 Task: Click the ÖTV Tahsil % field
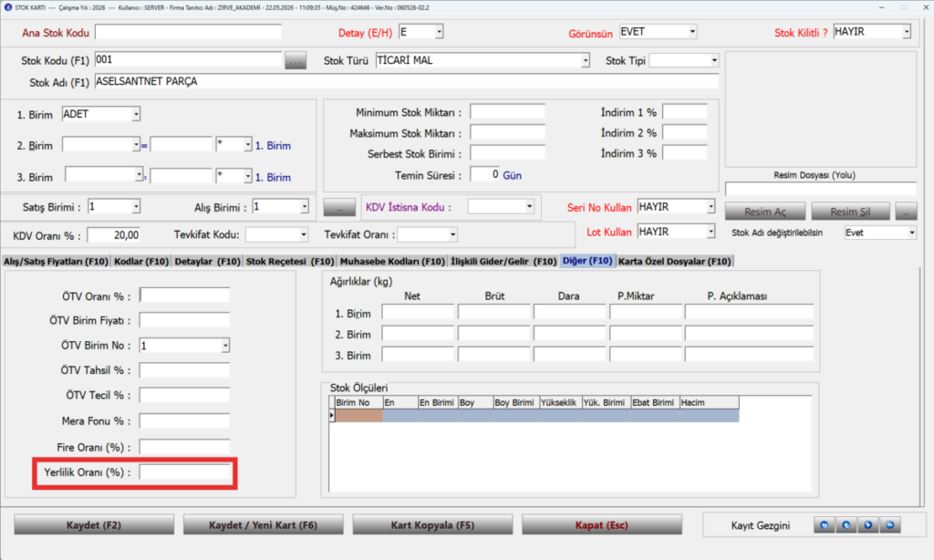184,370
